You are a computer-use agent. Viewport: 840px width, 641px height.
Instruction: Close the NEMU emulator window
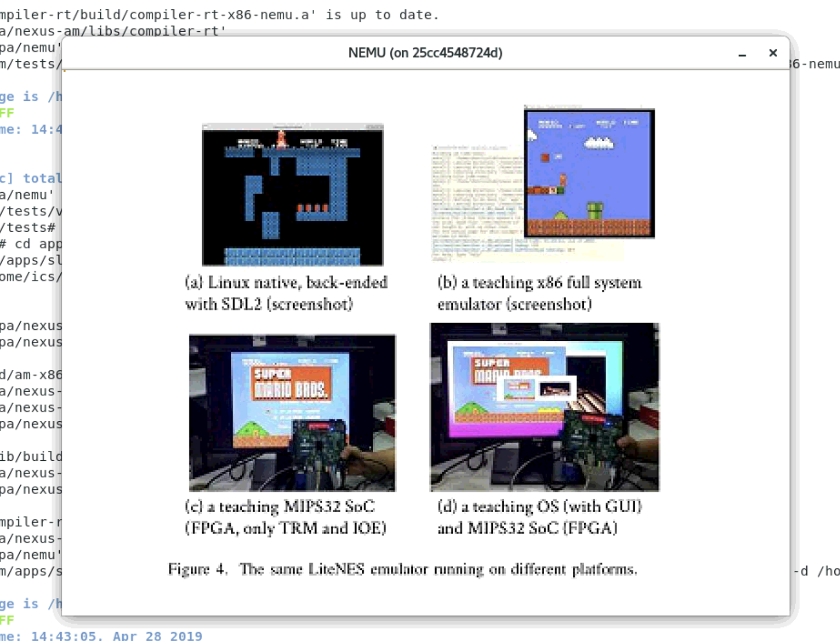coord(773,52)
